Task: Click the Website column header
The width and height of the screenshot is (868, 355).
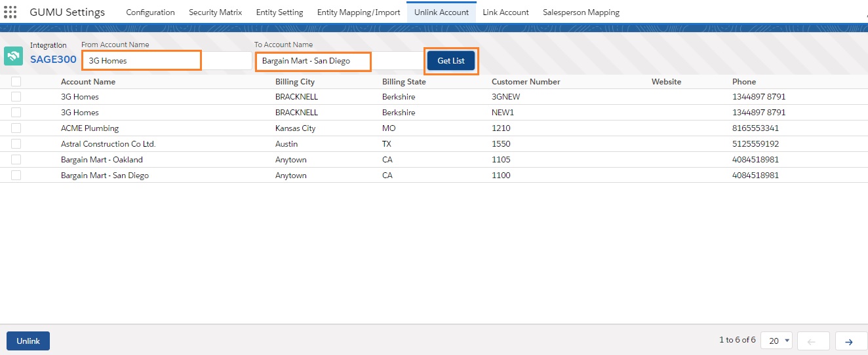Action: [x=666, y=82]
